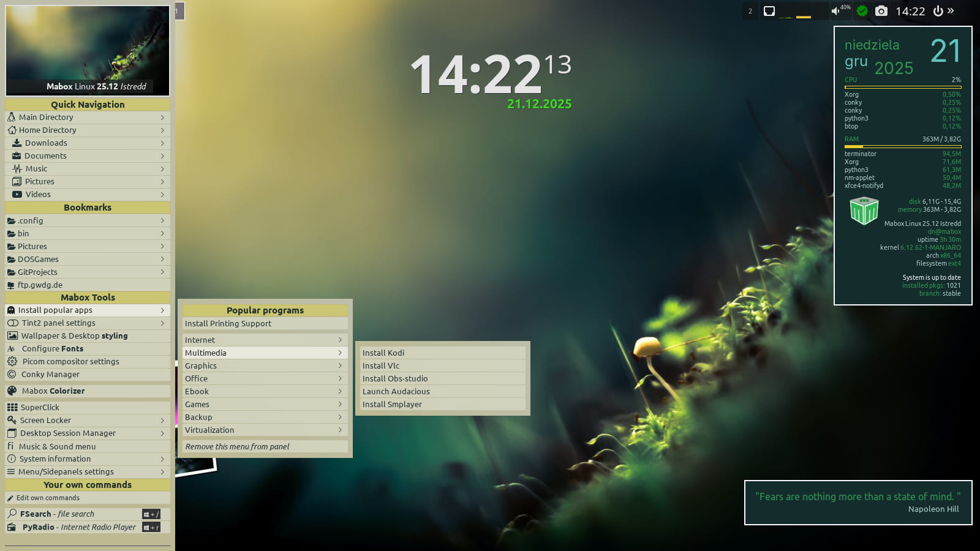
Task: Click Edit own commands
Action: [x=48, y=498]
